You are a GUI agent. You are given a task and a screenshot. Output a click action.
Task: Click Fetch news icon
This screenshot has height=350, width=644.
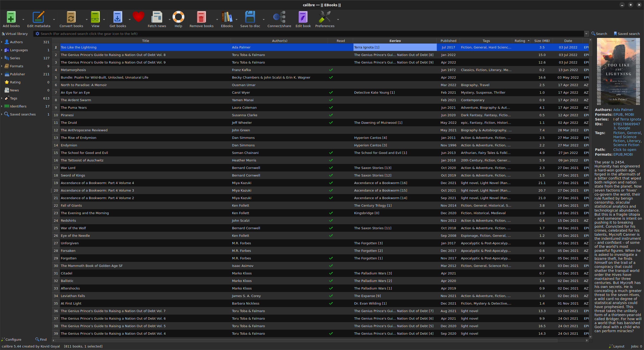coord(157,17)
